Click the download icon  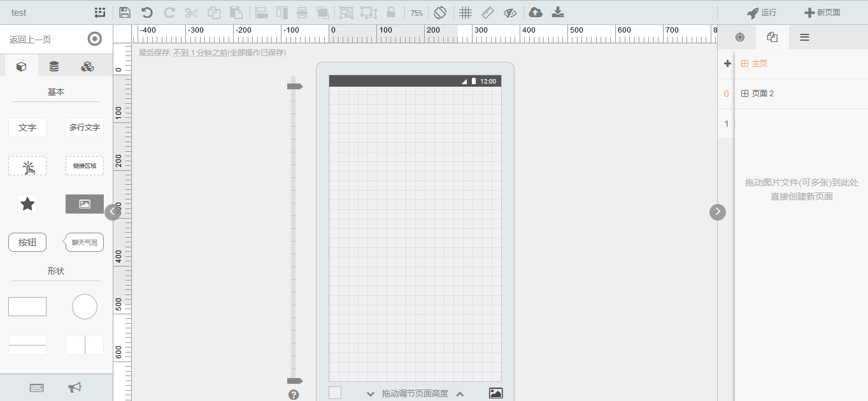point(558,13)
